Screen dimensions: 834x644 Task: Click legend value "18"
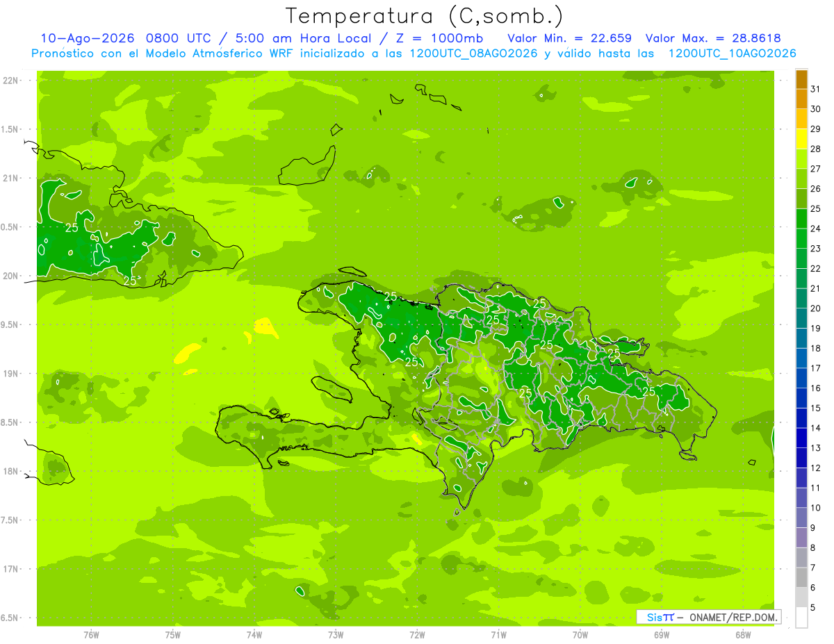(x=815, y=348)
